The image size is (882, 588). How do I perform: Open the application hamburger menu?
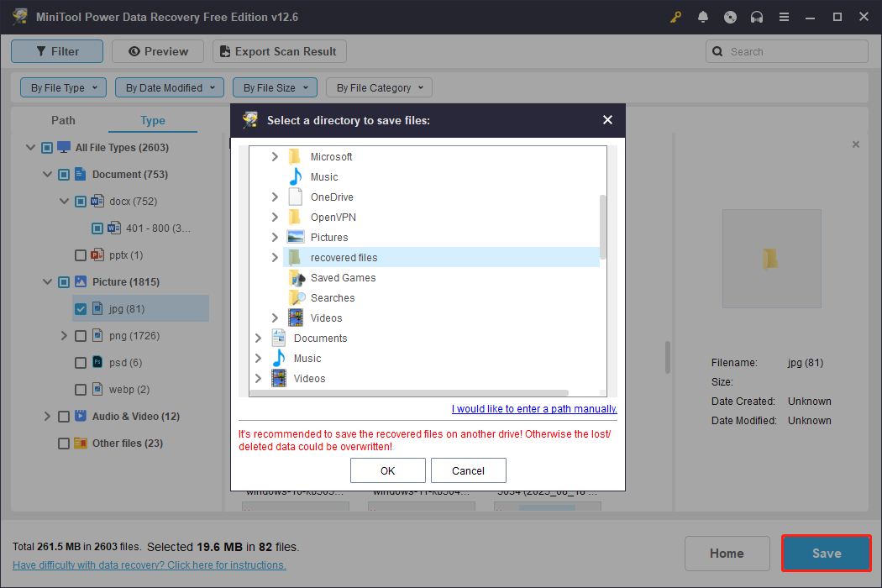click(x=784, y=17)
